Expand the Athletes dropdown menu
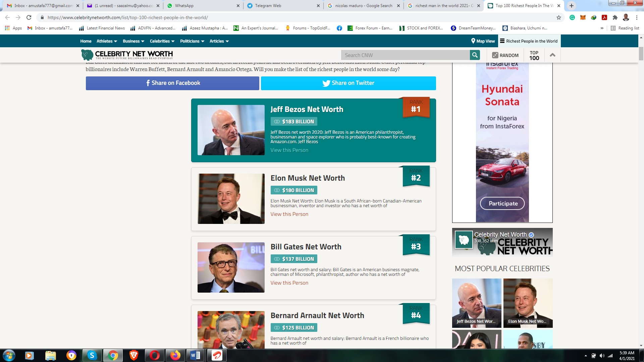 [107, 41]
